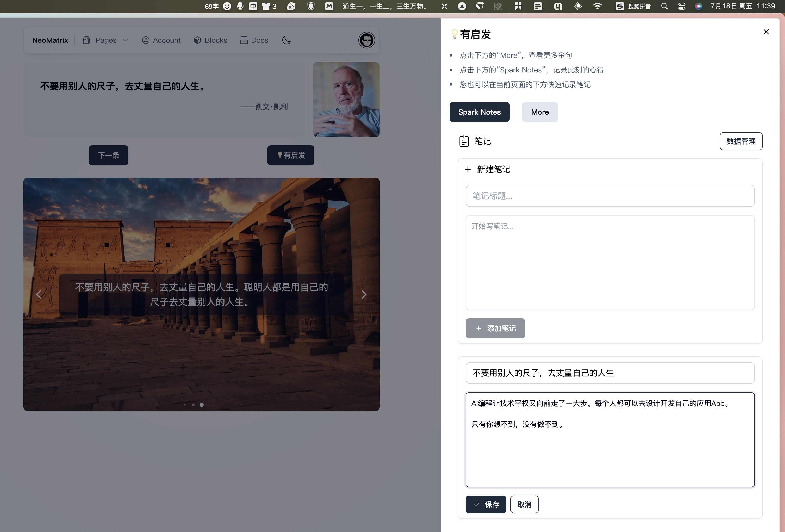
Task: Click the 69字 word count in menu bar
Action: (x=212, y=6)
